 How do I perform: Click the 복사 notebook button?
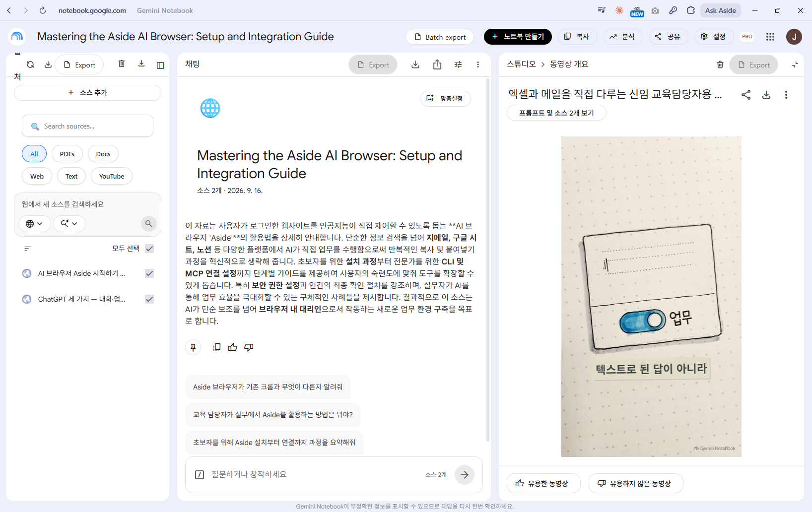[x=577, y=37]
